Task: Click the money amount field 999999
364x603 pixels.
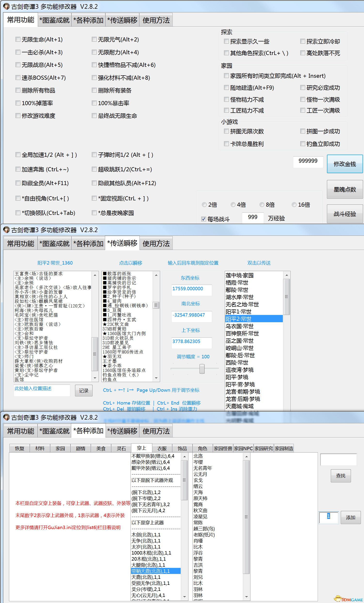Action: 308,162
